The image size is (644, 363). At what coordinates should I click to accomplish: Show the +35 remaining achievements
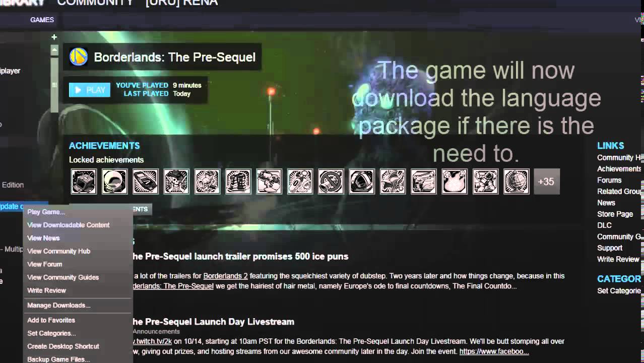(x=546, y=181)
